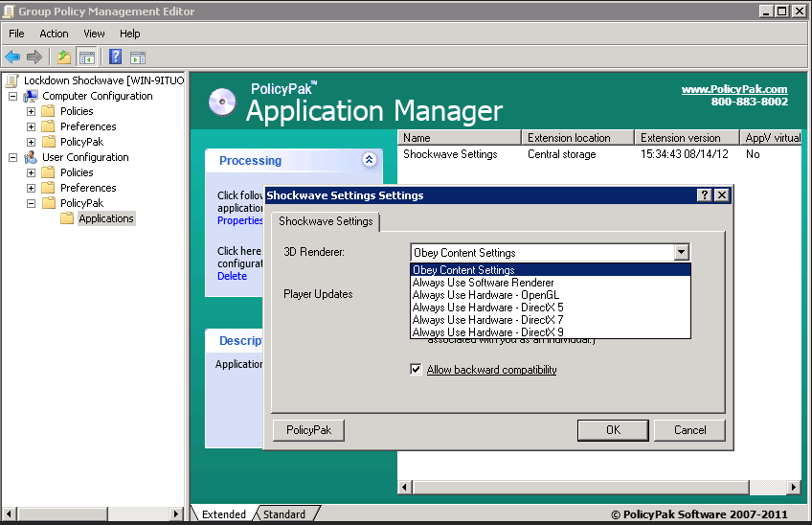The width and height of the screenshot is (812, 525).
Task: Click the Lockdown Shockwave policy scroll icon
Action: tap(11, 80)
